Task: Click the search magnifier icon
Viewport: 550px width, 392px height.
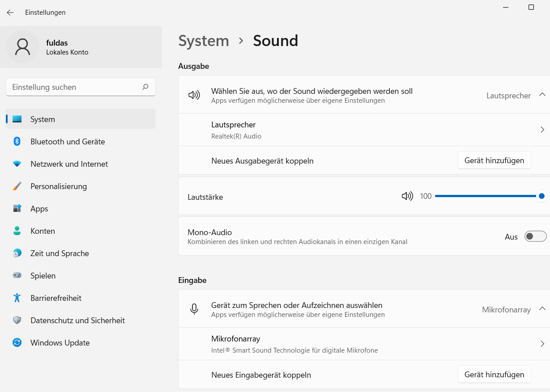Action: click(x=145, y=87)
